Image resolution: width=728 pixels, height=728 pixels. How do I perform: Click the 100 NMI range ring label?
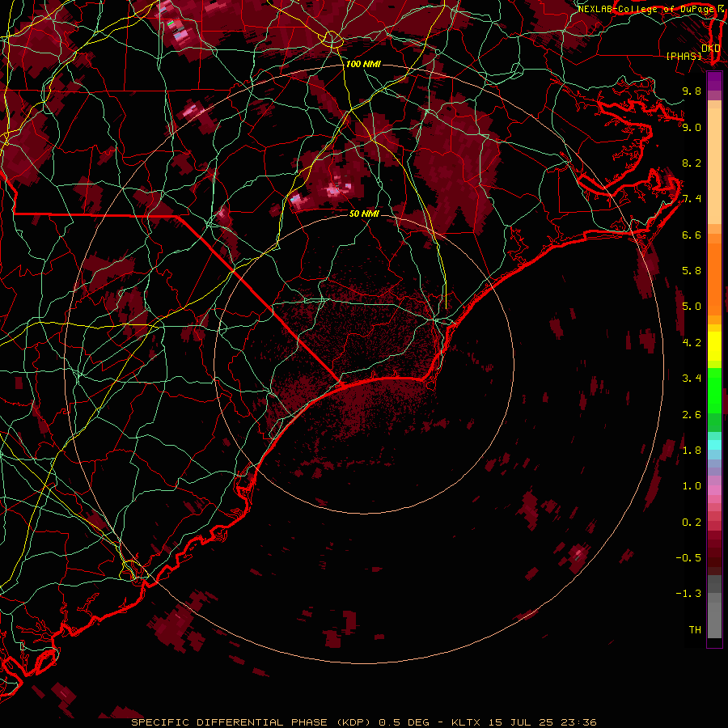363,64
